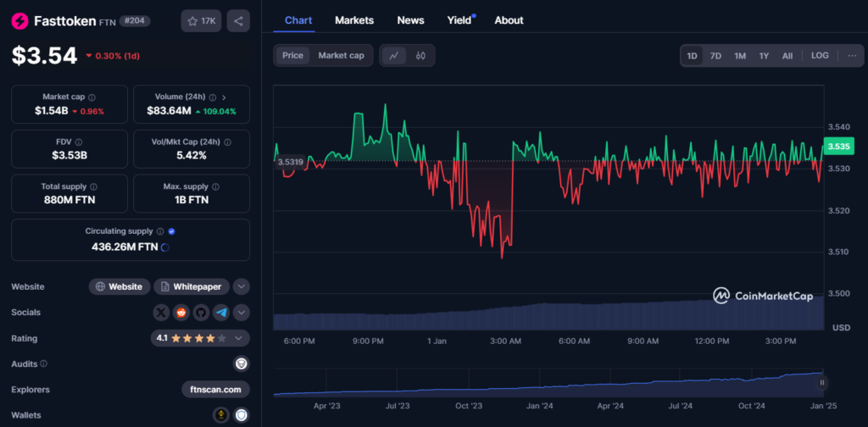Click the share icon next to Fasttoken
This screenshot has height=427, width=868.
tap(238, 20)
